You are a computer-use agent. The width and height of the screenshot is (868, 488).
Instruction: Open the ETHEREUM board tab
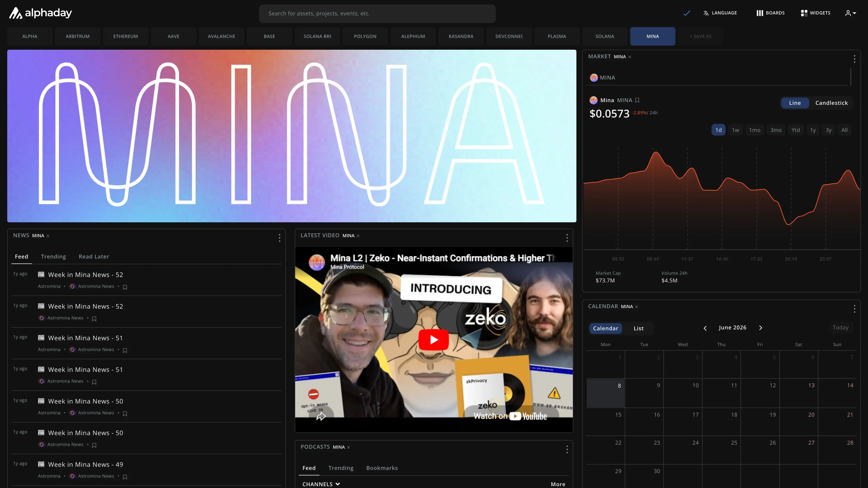click(x=125, y=36)
